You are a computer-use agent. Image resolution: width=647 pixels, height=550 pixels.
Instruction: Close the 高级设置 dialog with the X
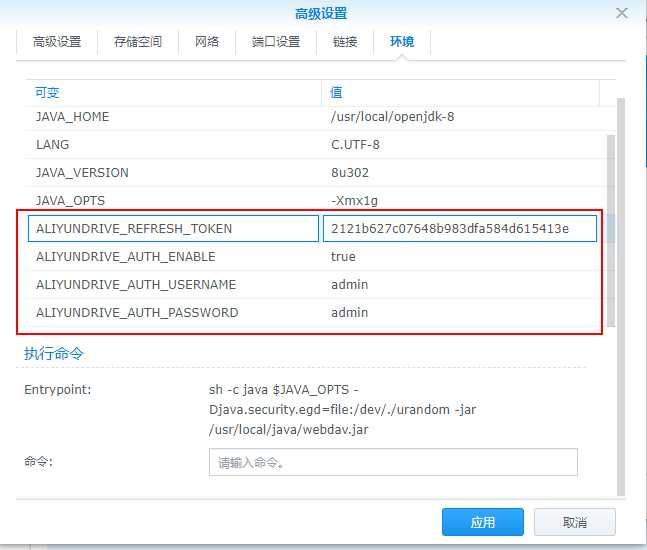pyautogui.click(x=621, y=13)
